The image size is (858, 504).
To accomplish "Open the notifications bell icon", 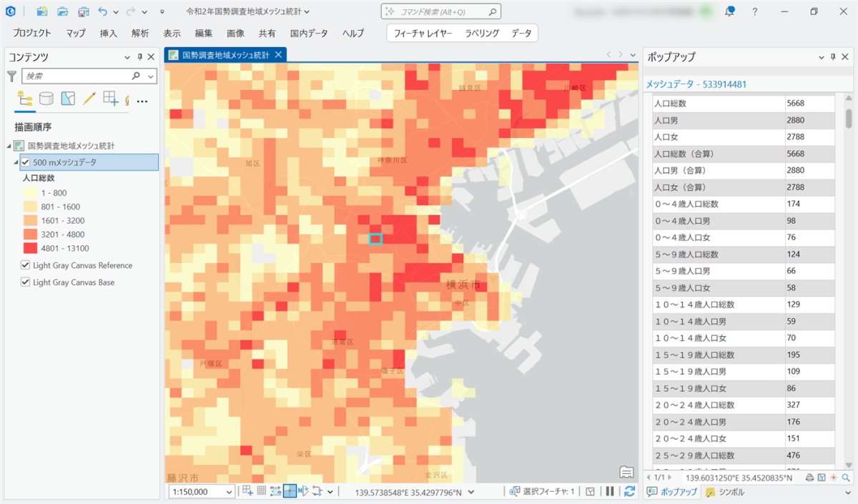I will click(729, 11).
